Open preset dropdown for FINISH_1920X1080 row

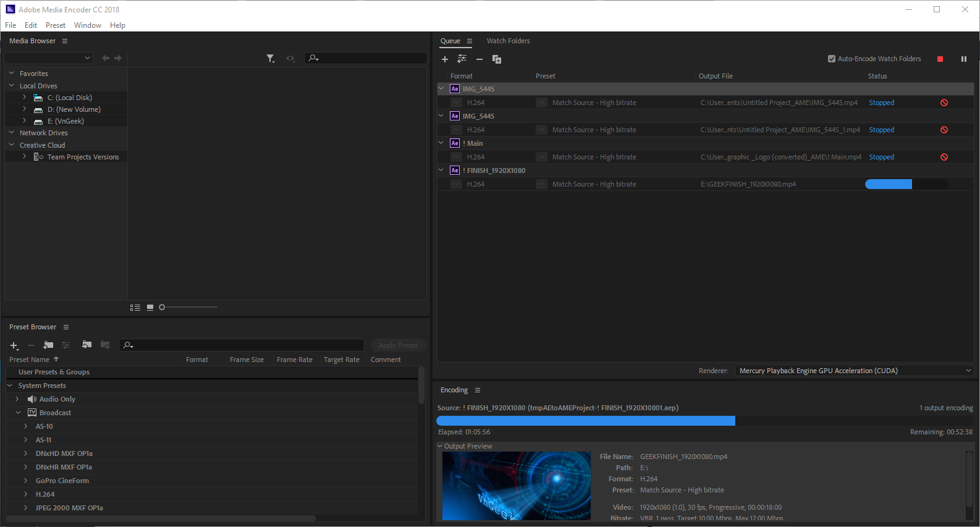click(541, 184)
